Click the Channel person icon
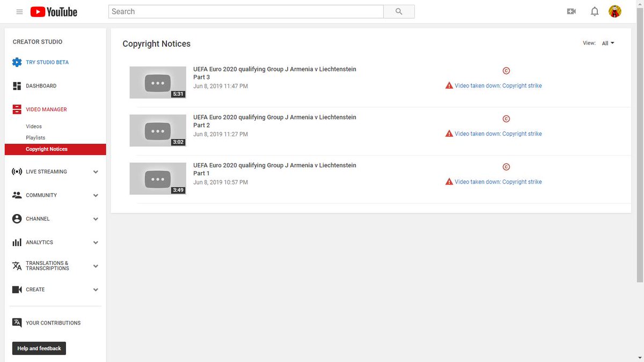Image resolution: width=644 pixels, height=362 pixels. [x=17, y=219]
